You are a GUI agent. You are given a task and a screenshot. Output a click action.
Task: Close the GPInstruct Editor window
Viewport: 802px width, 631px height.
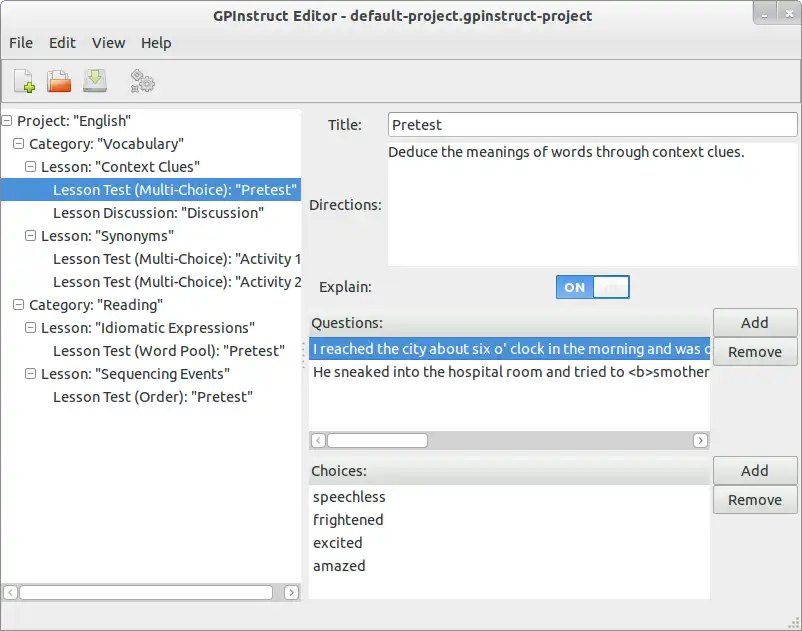coord(789,14)
